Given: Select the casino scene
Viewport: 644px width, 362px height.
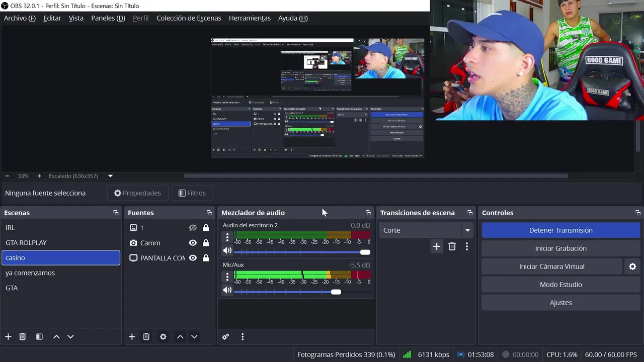Looking at the screenshot, I should (x=61, y=258).
